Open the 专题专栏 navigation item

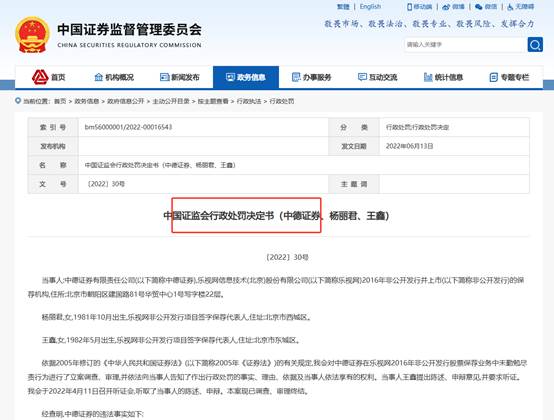click(x=509, y=77)
